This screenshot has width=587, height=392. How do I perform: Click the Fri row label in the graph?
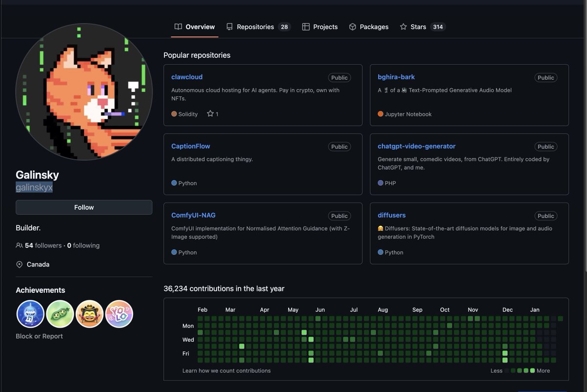point(187,353)
